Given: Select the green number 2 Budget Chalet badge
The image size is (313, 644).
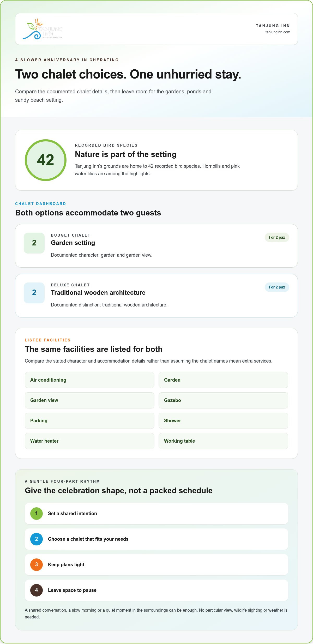Looking at the screenshot, I should (34, 243).
